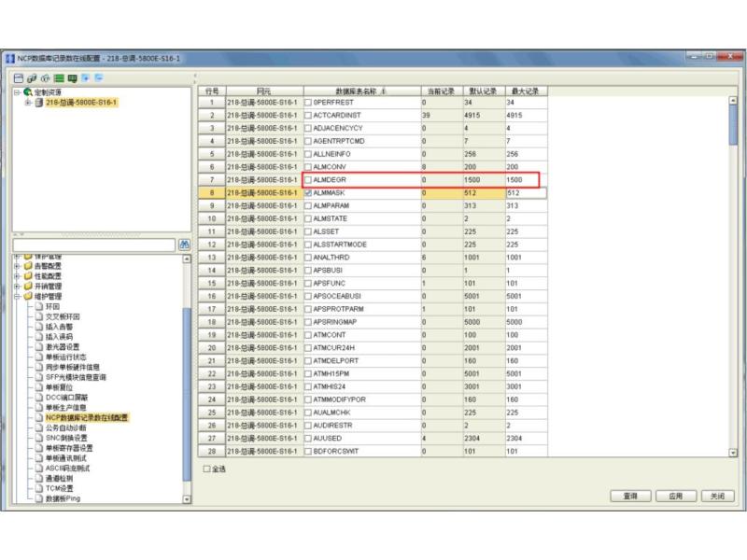Viewport: 747px width, 560px height.
Task: Open the 激光器设置 tree item
Action: 63,346
